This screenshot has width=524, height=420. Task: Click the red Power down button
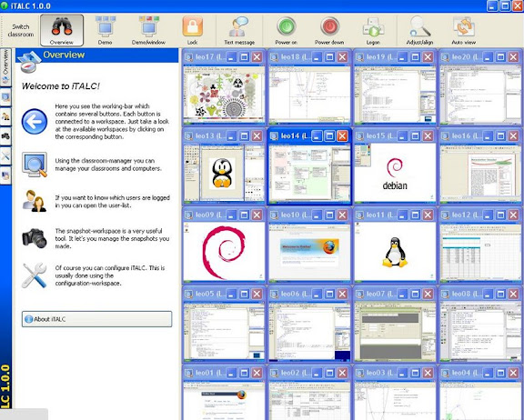pyautogui.click(x=329, y=30)
